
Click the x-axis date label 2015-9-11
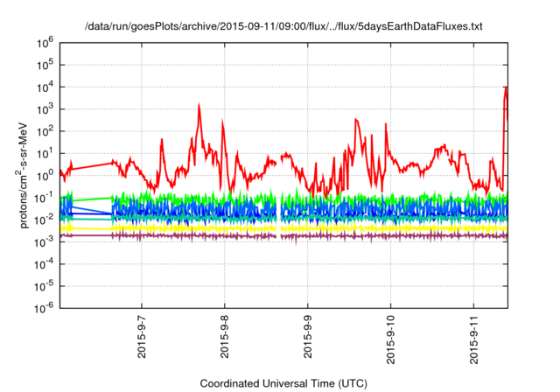coord(473,339)
